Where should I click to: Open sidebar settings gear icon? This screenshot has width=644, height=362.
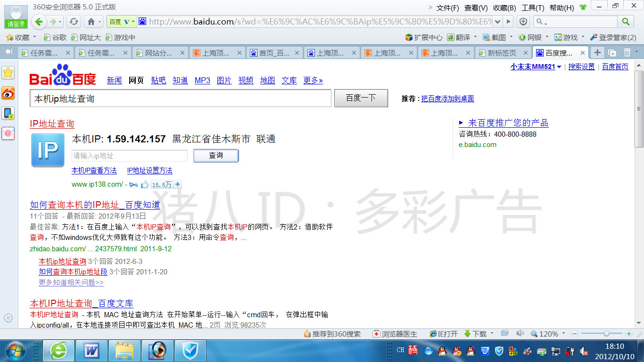[x=8, y=318]
